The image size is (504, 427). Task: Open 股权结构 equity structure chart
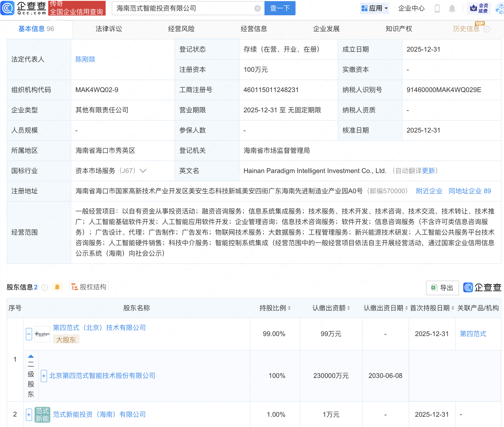pos(89,287)
